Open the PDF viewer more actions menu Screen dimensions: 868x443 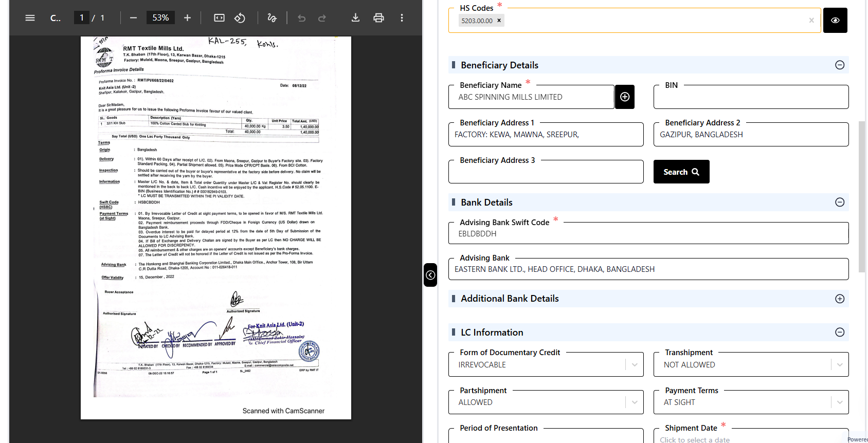[402, 18]
